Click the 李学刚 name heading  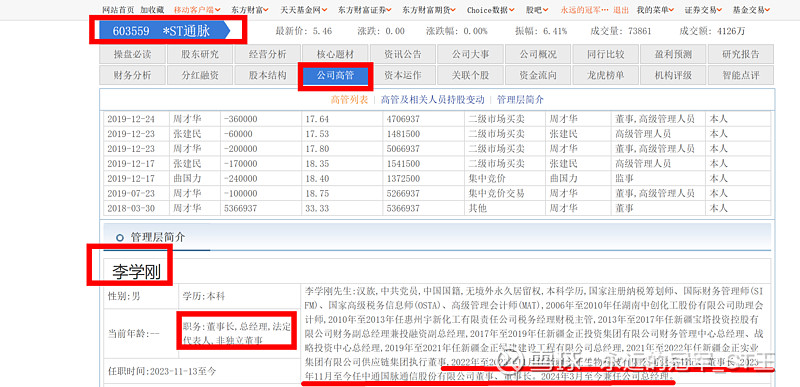[136, 272]
